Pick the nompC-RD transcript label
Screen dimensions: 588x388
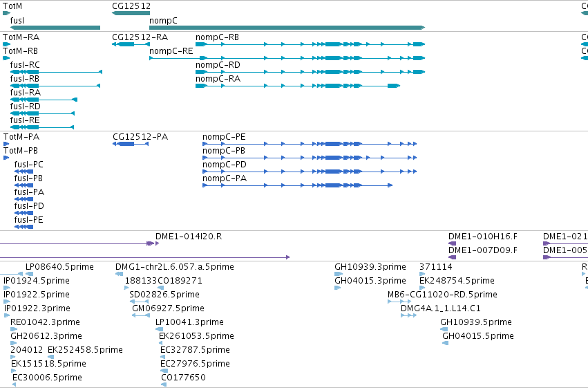click(x=218, y=65)
